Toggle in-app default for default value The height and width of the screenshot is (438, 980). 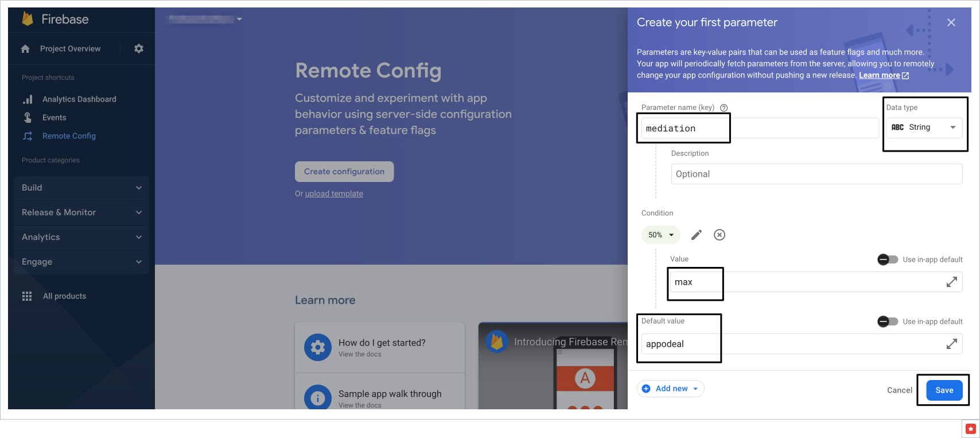click(x=887, y=321)
